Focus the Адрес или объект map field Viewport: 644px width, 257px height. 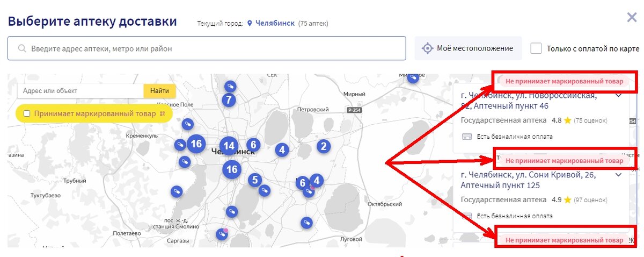80,91
